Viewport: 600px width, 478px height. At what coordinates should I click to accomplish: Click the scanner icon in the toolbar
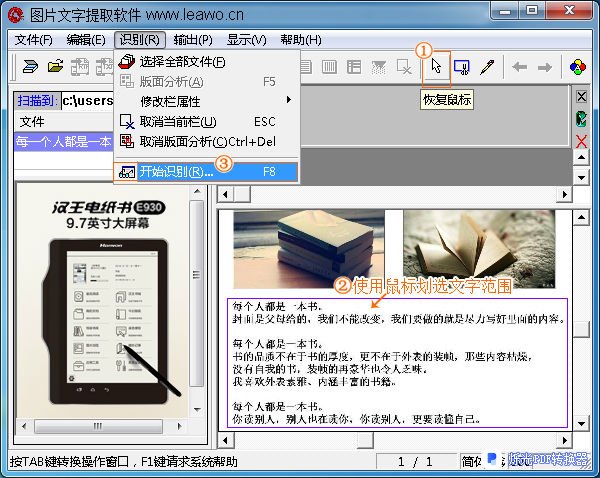pos(30,67)
